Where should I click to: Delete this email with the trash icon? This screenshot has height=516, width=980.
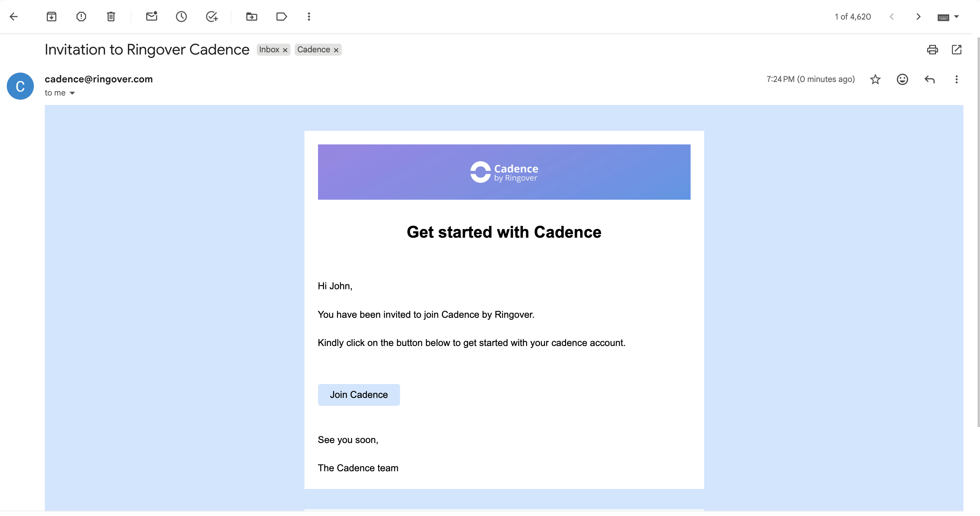coord(111,17)
